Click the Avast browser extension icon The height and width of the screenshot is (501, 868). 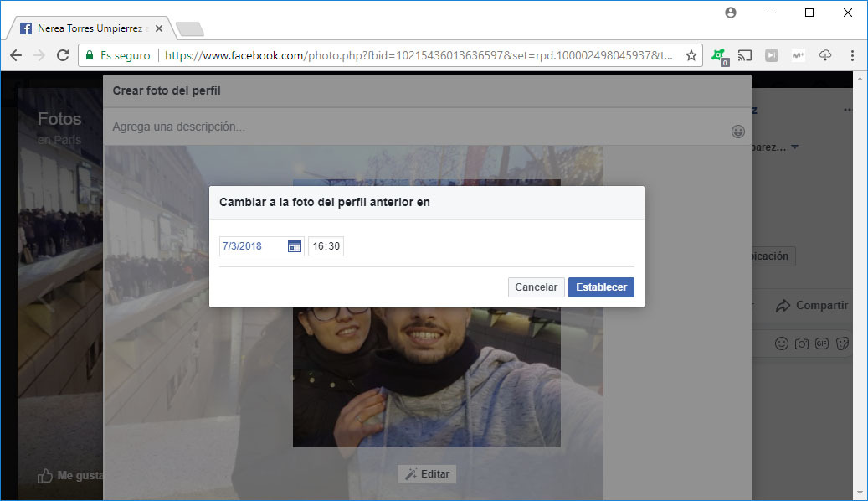721,55
